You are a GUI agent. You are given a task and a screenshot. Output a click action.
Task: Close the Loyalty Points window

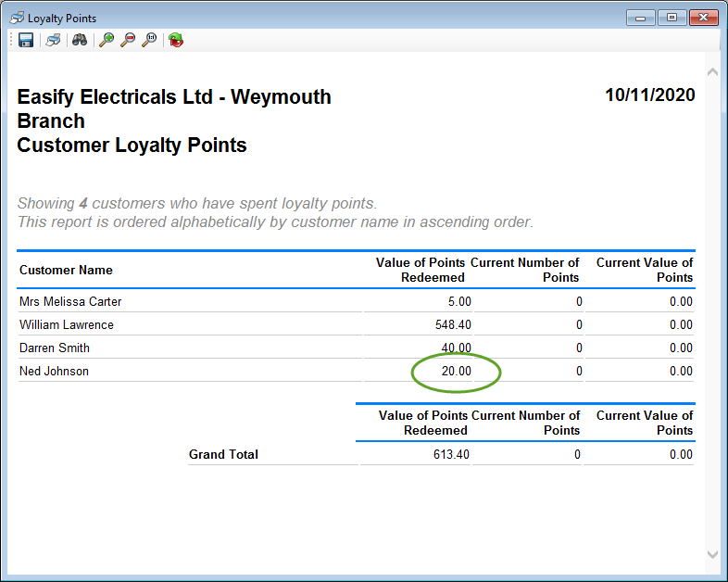pyautogui.click(x=703, y=17)
